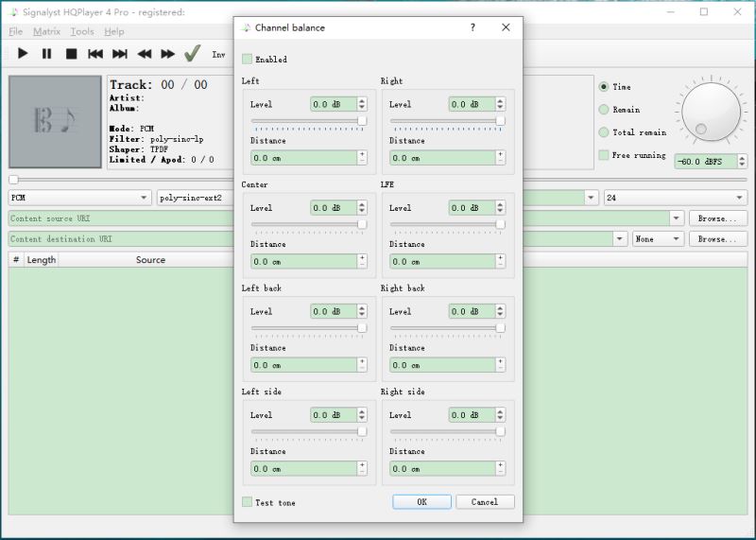Click Browse next to Content source URI
Screen dimensions: 756x540
718,218
